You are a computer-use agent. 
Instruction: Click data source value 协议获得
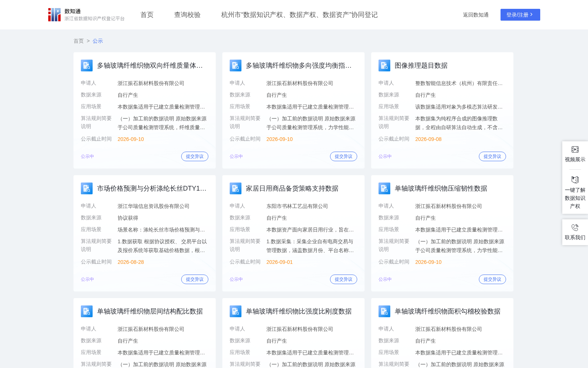click(x=128, y=218)
